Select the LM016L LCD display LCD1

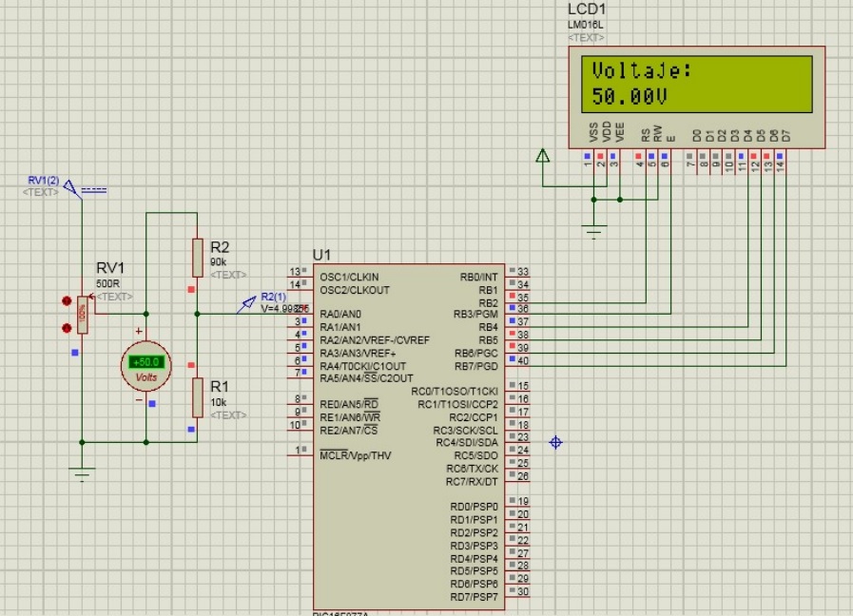click(699, 90)
